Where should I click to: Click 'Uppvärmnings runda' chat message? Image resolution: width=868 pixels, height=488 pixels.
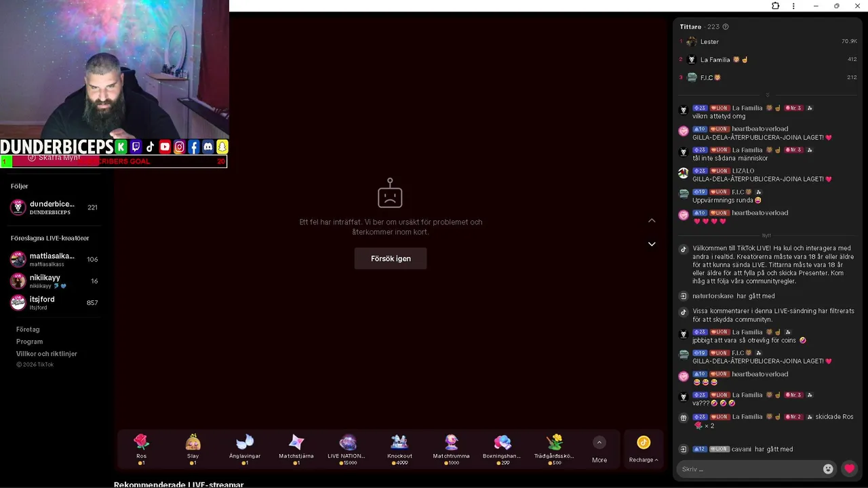pyautogui.click(x=727, y=200)
